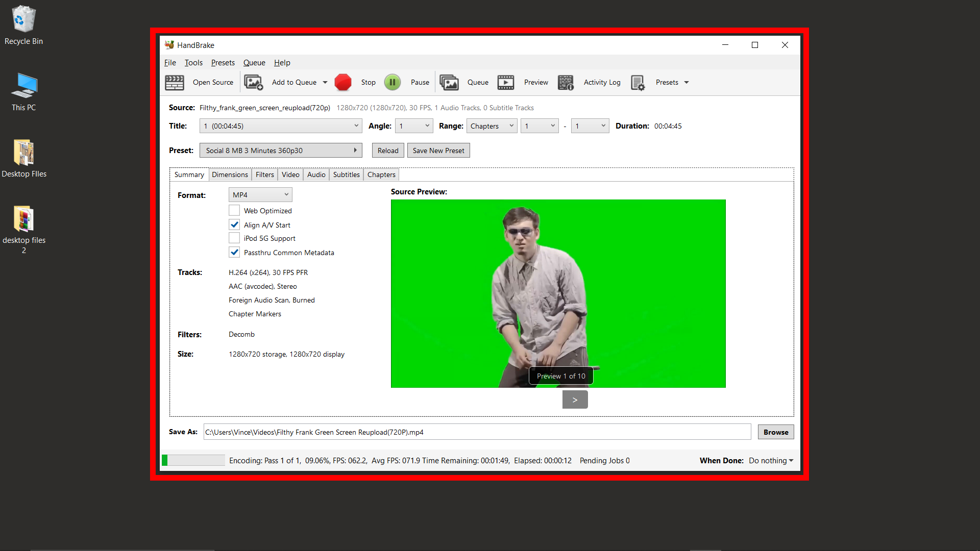
Task: Click the Browse save destination button
Action: 775,432
